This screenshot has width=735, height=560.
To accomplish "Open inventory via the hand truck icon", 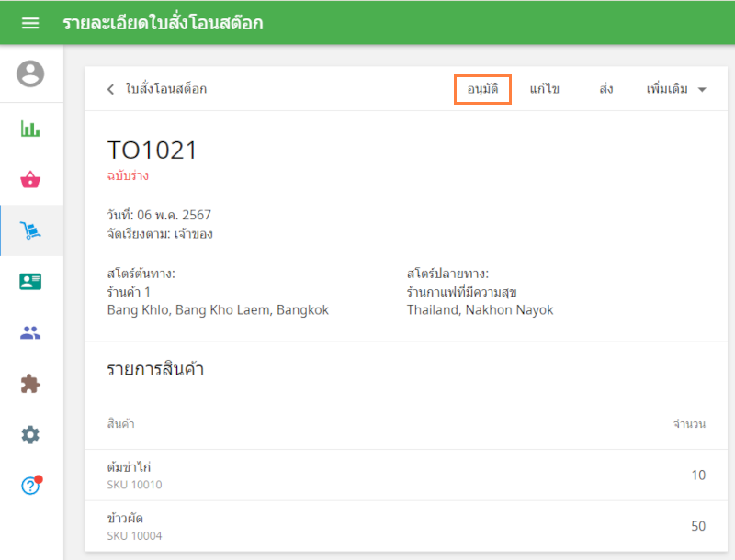I will click(30, 230).
